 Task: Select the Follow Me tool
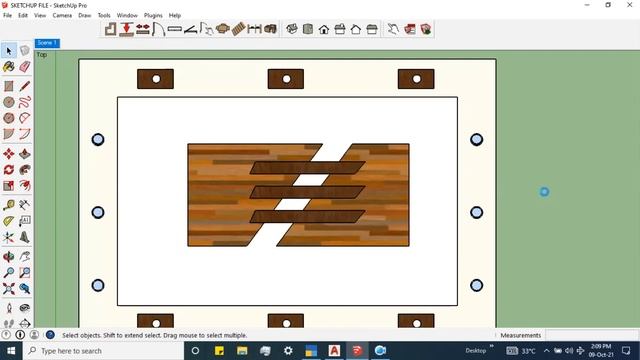pos(24,170)
